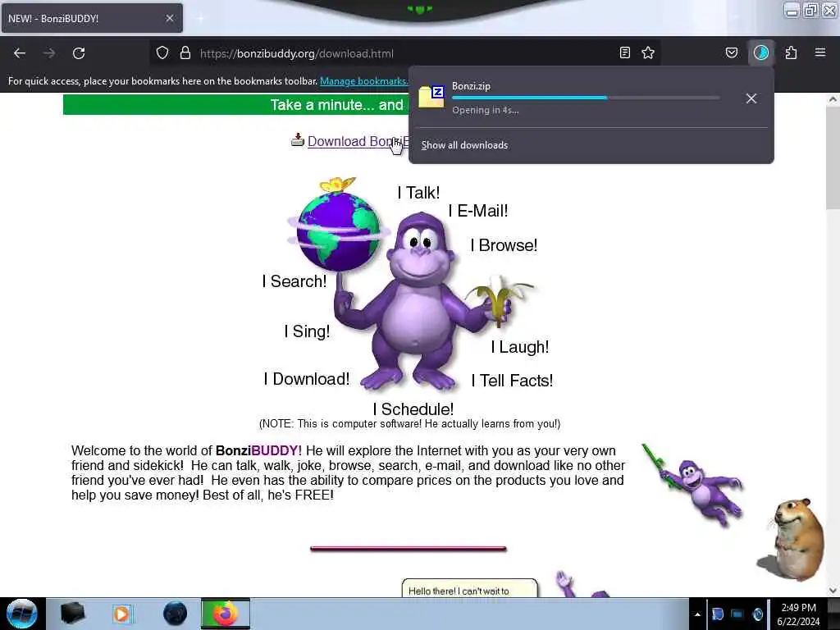The image size is (840, 630).
Task: Click the Firefox taskbar icon
Action: coord(226,614)
